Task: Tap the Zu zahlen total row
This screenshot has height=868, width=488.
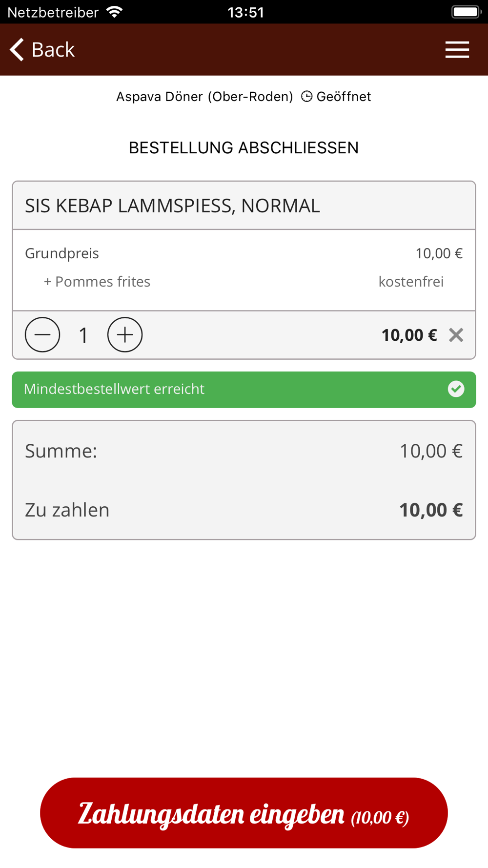Action: (x=244, y=510)
